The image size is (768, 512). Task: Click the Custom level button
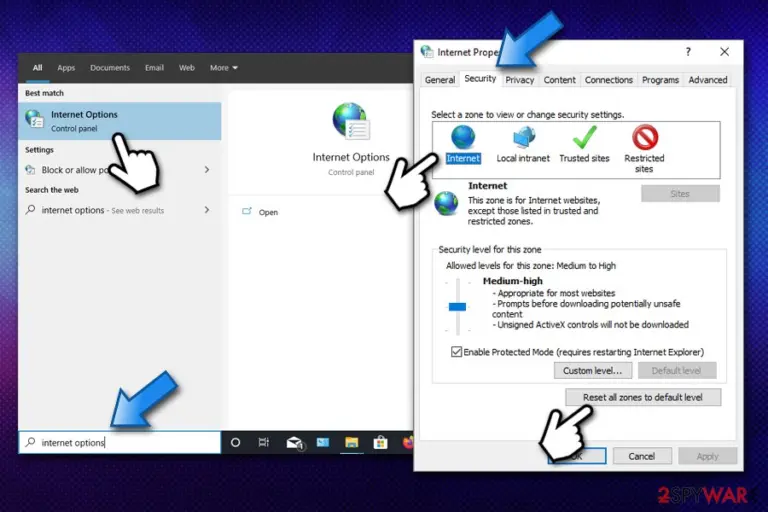tap(593, 370)
